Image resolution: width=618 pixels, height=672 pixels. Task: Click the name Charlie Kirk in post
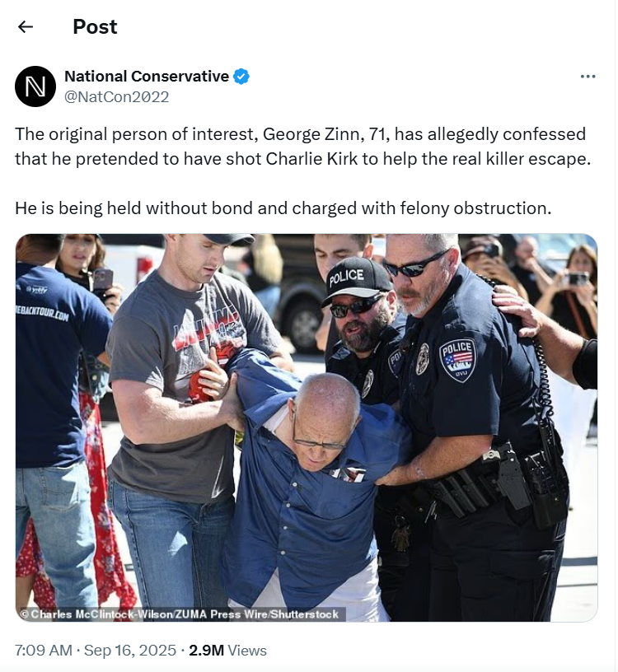coord(311,159)
